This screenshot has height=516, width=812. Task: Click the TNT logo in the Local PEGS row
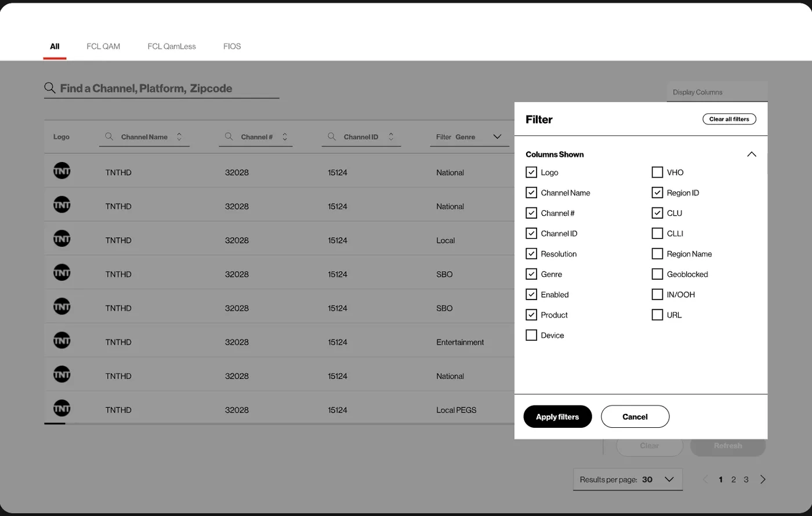pyautogui.click(x=62, y=408)
